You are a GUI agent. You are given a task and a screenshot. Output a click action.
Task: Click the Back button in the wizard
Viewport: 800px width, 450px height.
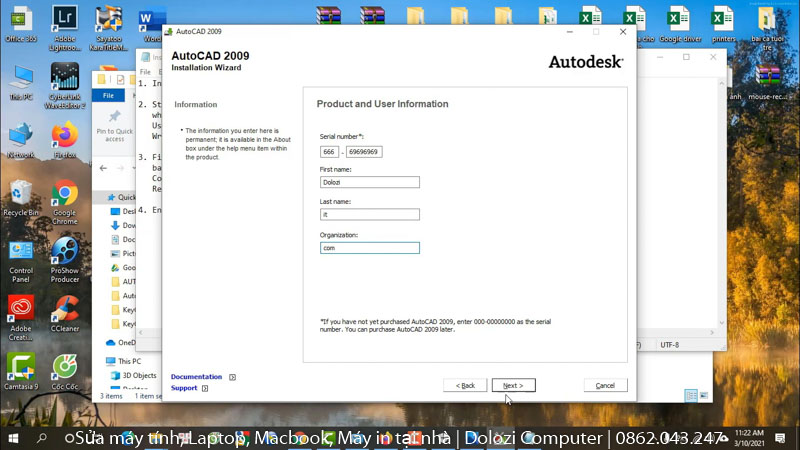[x=465, y=385]
